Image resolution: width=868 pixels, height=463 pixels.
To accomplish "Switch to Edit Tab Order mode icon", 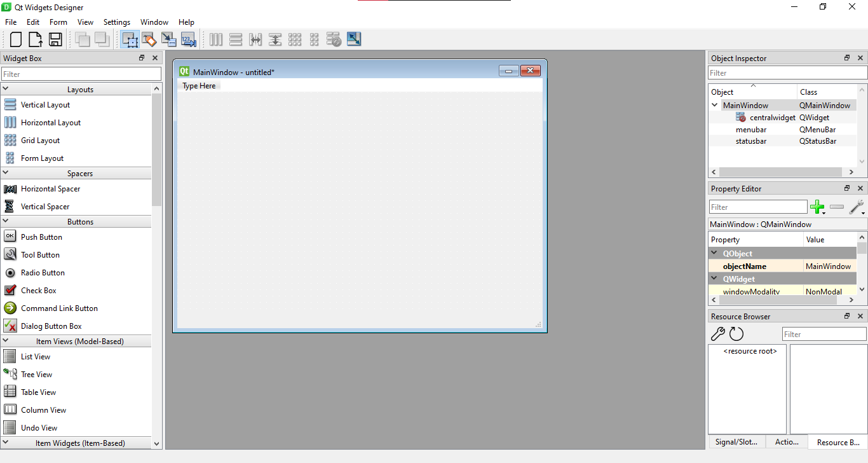I will (x=189, y=39).
